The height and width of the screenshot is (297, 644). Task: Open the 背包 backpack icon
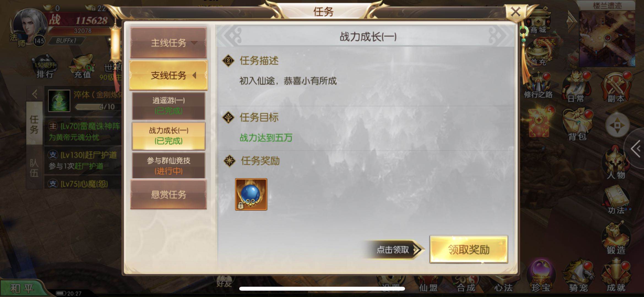[x=577, y=125]
